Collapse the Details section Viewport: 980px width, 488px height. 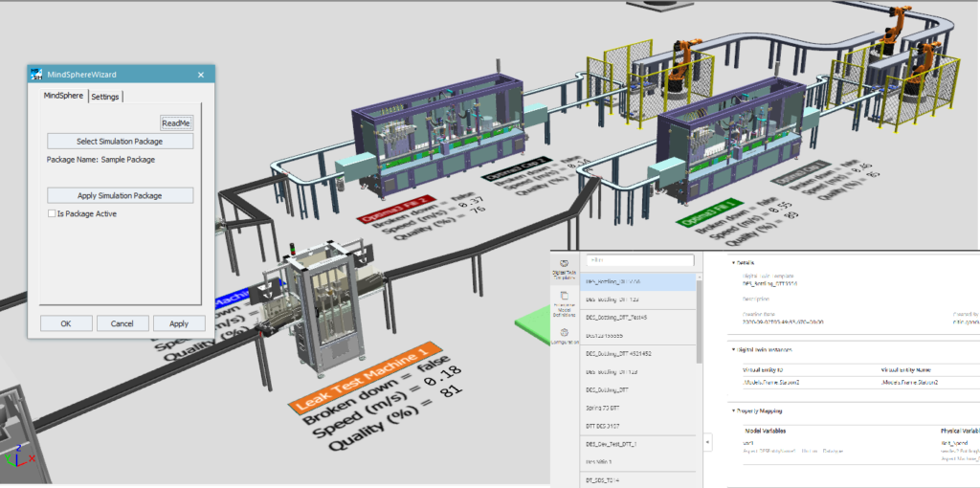[734, 261]
